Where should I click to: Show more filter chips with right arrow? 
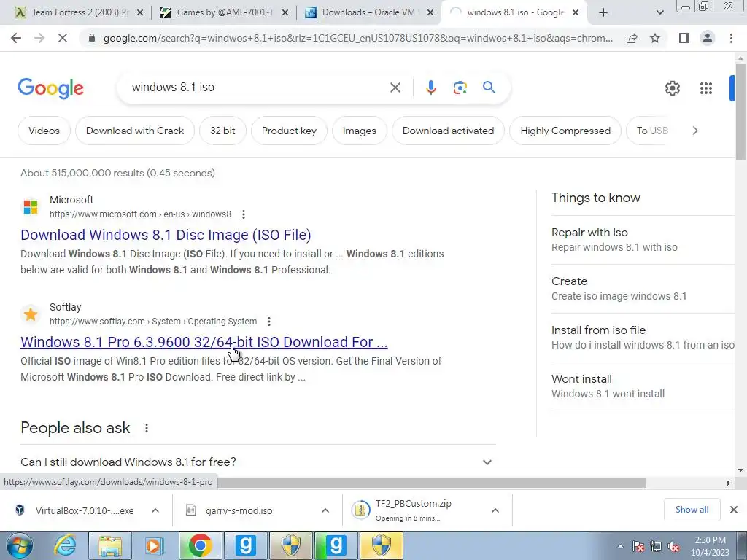[695, 131]
